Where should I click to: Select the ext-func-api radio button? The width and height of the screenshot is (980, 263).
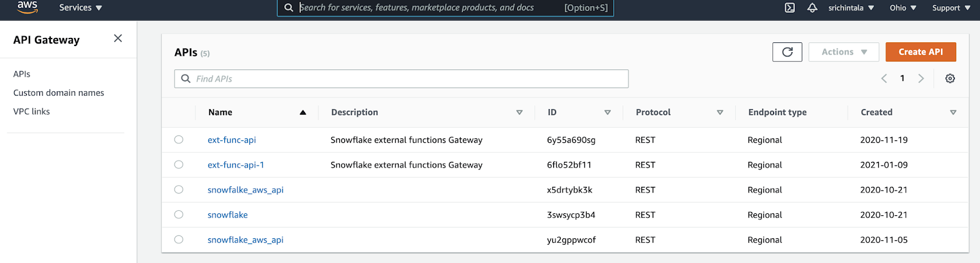[x=179, y=140]
